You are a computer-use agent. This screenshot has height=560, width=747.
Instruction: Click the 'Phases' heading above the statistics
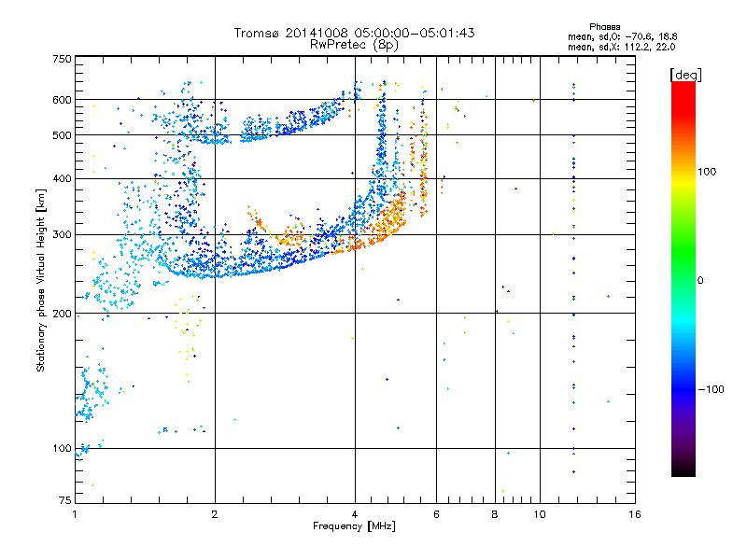[x=604, y=27]
